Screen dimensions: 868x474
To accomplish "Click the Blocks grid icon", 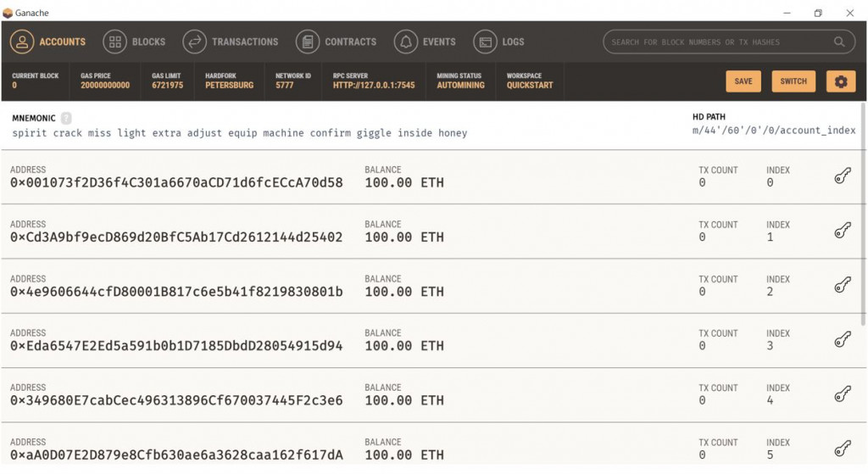I will pos(114,42).
